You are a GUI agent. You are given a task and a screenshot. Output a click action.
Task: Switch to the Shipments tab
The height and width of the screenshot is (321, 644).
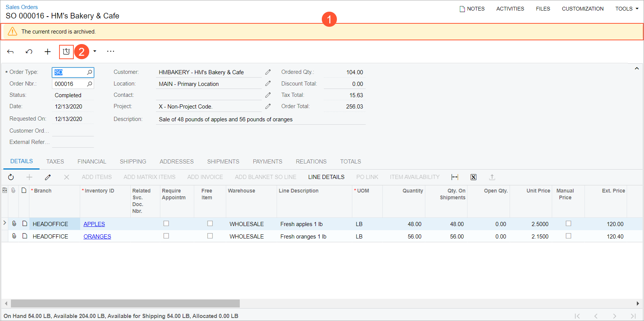click(x=223, y=161)
